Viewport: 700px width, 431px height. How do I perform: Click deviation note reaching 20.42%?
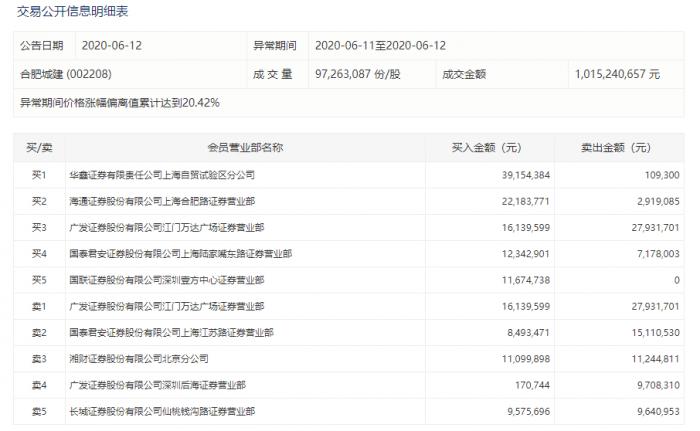[120, 103]
